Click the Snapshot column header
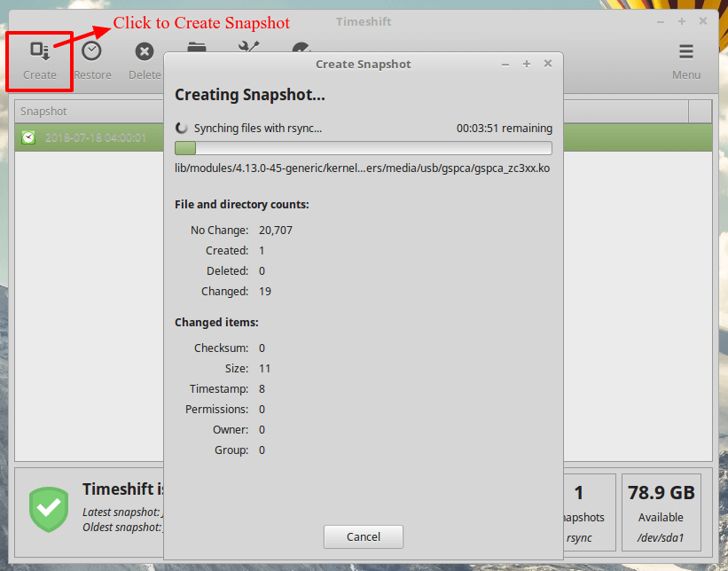728x571 pixels. coord(90,112)
